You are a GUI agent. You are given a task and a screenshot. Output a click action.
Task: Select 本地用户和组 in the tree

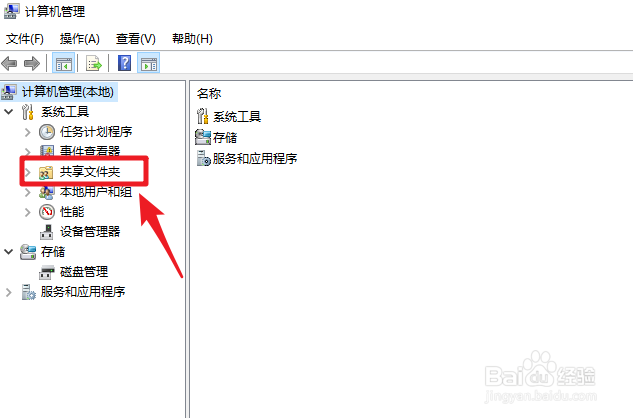click(96, 192)
